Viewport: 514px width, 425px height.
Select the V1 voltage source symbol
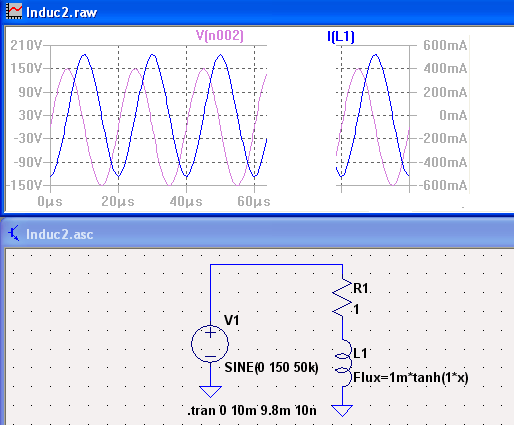pyautogui.click(x=210, y=344)
